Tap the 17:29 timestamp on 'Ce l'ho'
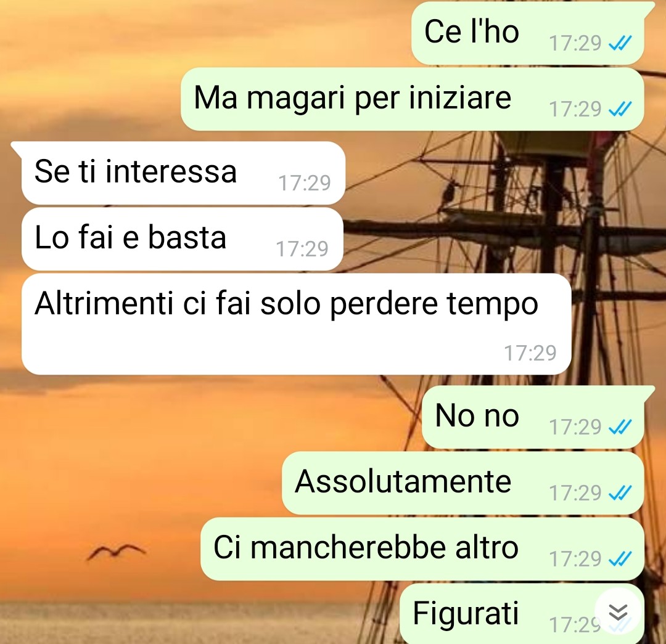 (575, 43)
